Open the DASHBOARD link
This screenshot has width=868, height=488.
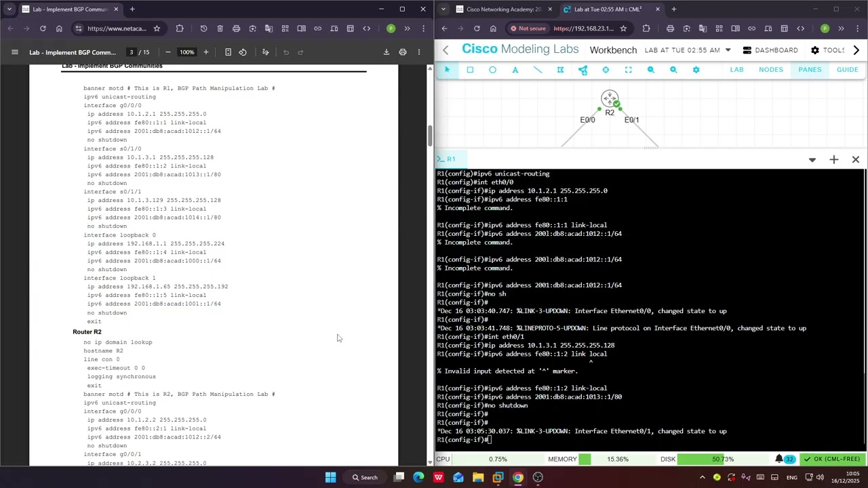tap(770, 50)
